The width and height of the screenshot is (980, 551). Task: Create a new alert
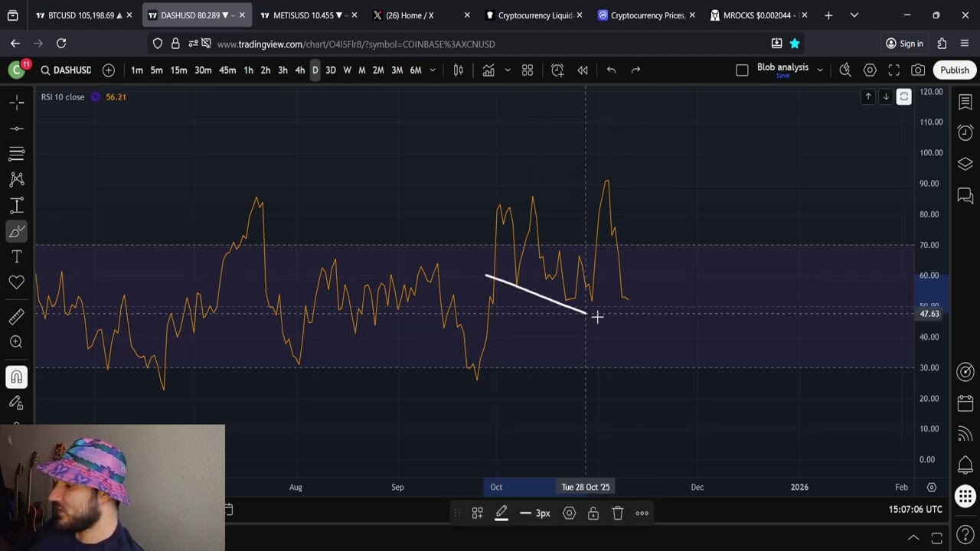point(557,70)
